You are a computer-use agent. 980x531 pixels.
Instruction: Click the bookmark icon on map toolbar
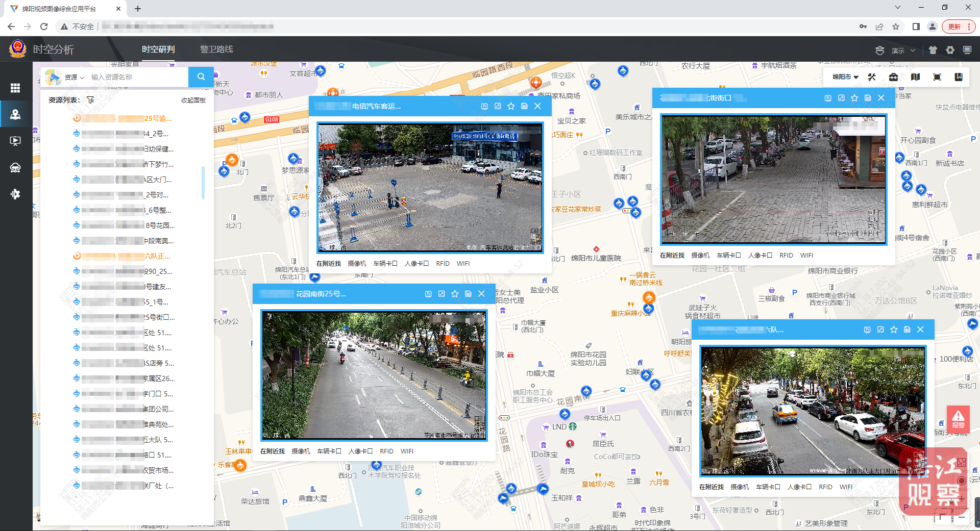pyautogui.click(x=959, y=77)
